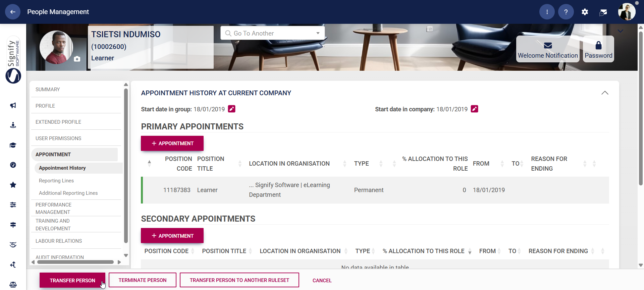Collapse the Appointment History panel
This screenshot has width=644, height=290.
coord(605,93)
